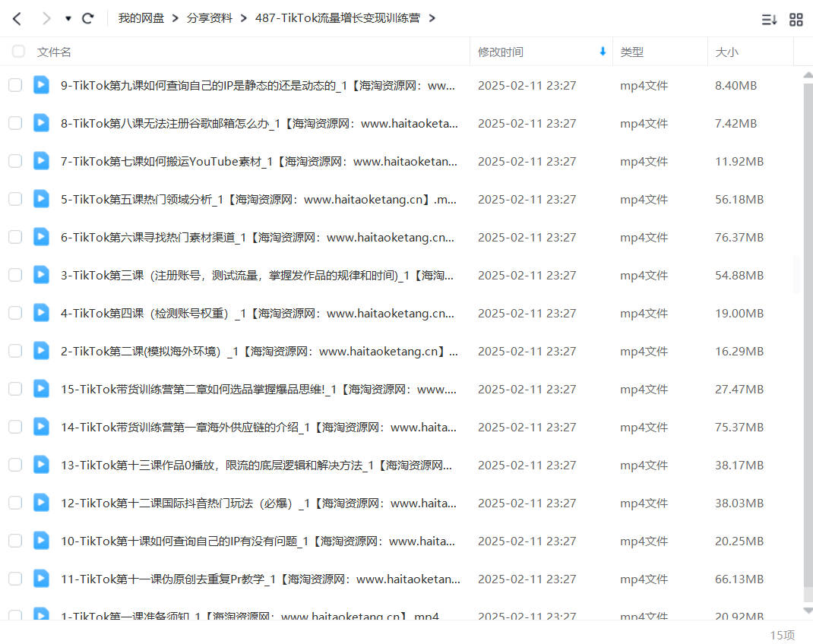Sort by 文件名 column header

(x=54, y=52)
